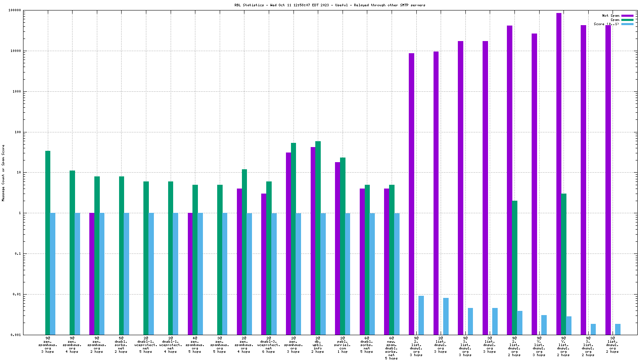Click the rightmost 'list.dnswl.org 2 hops' axis label
The height and width of the screenshot is (362, 644).
(613, 344)
